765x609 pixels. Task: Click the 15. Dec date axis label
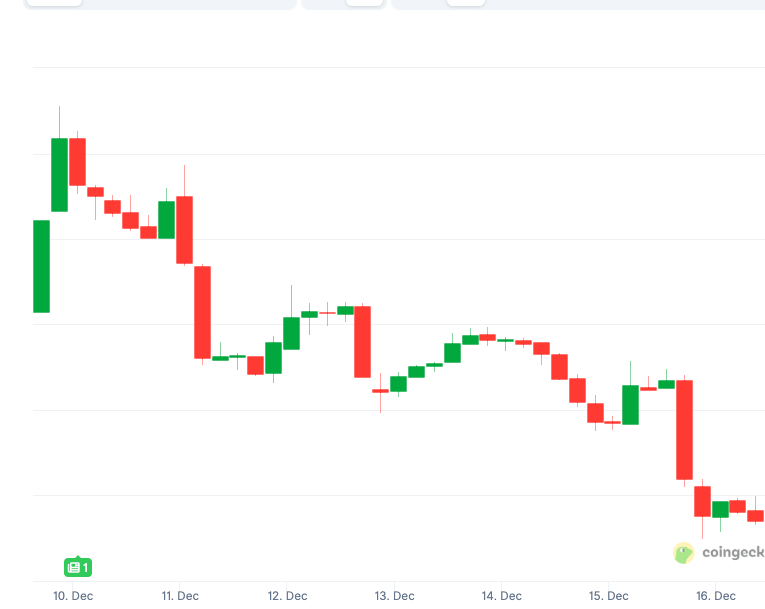click(x=608, y=596)
